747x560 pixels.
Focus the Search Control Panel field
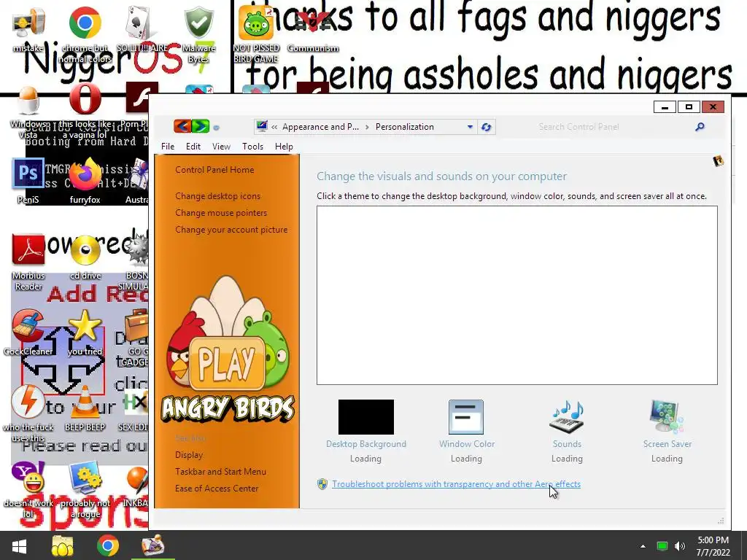click(614, 127)
